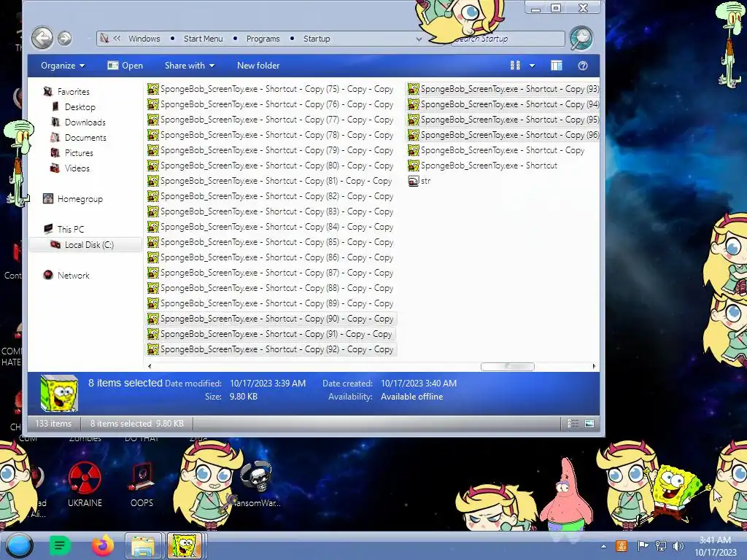Open the view options dropdown arrow

532,66
